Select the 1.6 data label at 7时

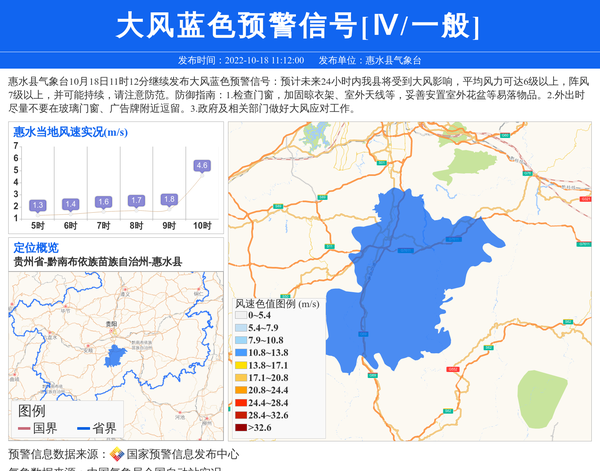[x=103, y=202]
